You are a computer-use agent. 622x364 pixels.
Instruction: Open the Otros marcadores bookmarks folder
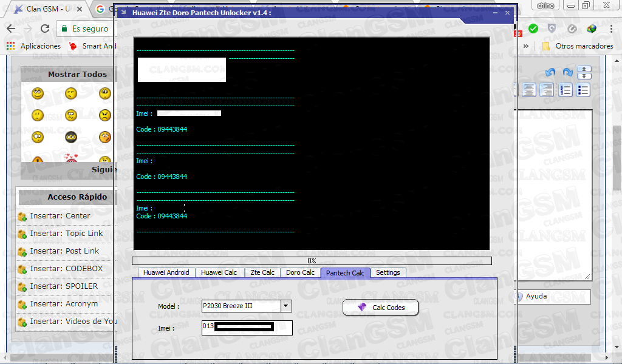click(578, 46)
